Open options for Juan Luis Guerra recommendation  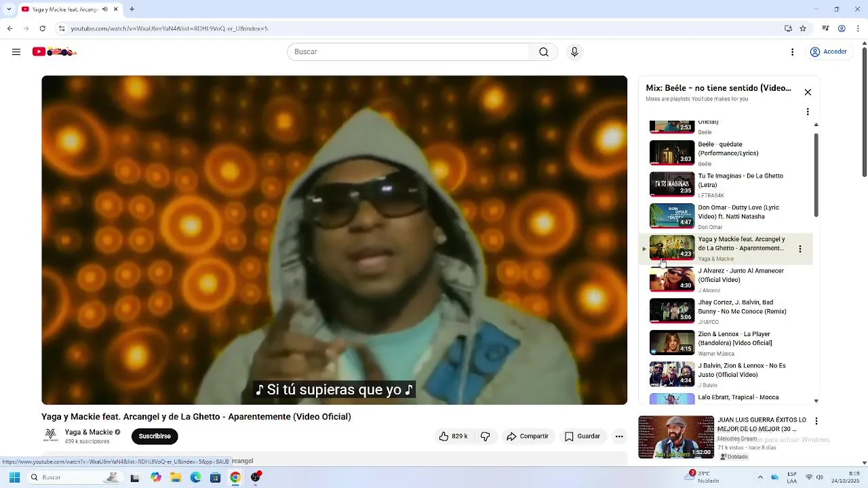[816, 421]
